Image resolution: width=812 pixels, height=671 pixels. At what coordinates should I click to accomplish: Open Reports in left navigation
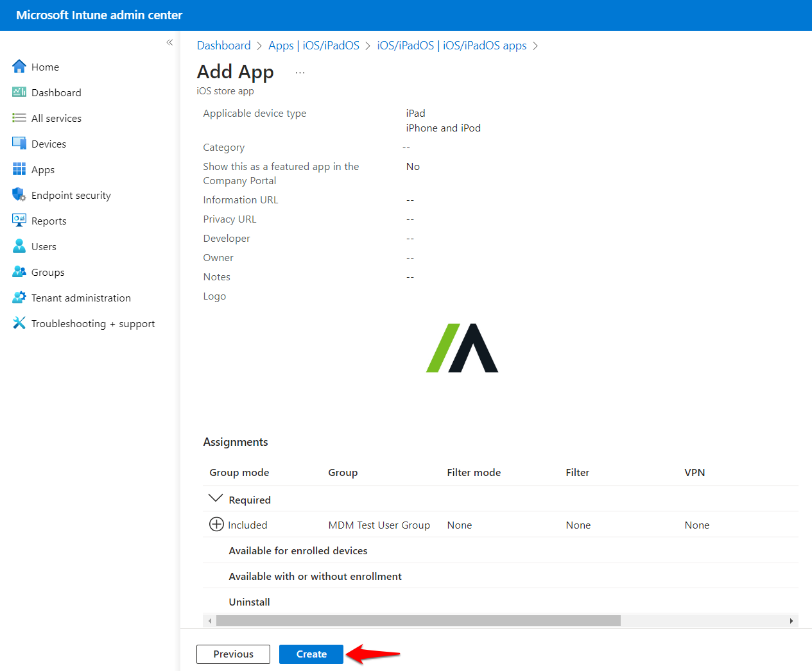tap(49, 221)
